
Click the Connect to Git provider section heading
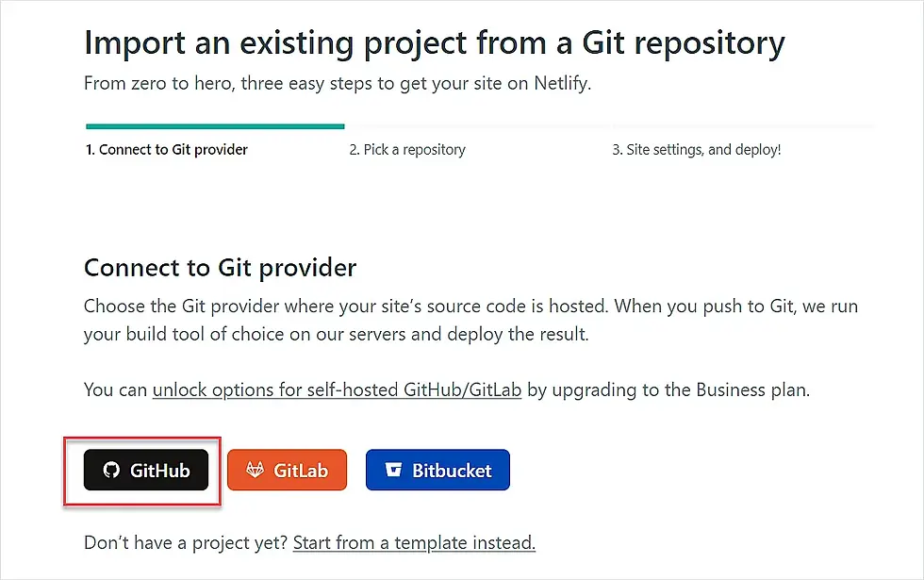(x=220, y=268)
